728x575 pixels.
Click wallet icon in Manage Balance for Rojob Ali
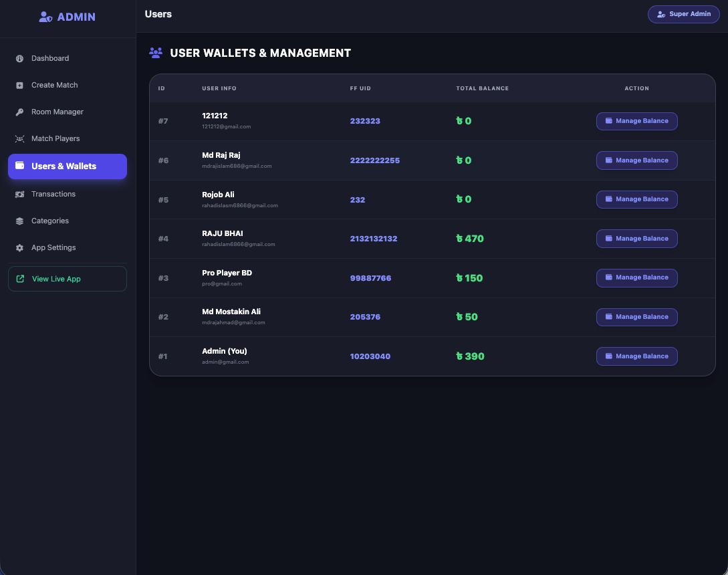[x=609, y=199]
